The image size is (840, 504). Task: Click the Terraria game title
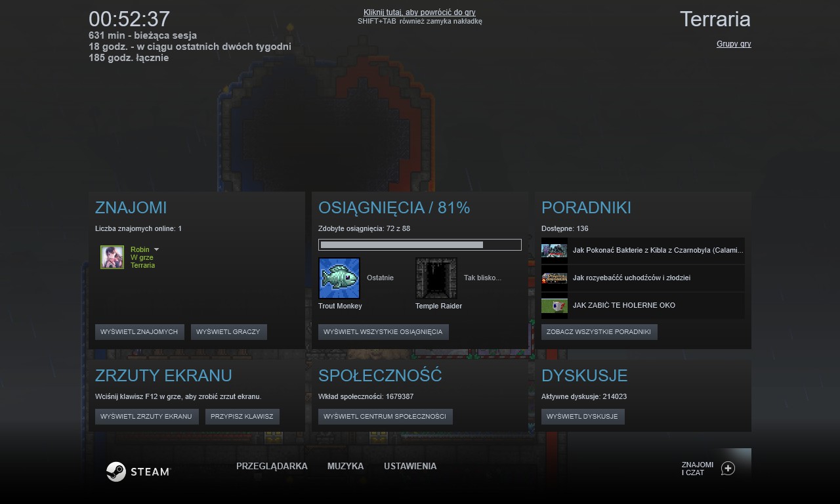(715, 19)
